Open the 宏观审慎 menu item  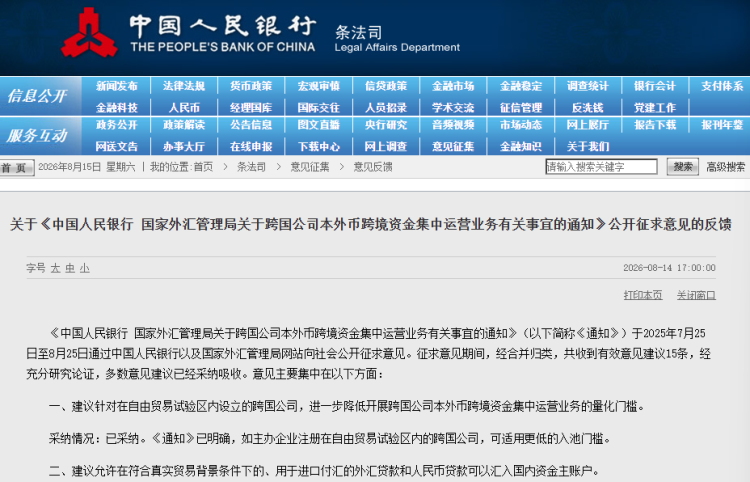pyautogui.click(x=319, y=86)
